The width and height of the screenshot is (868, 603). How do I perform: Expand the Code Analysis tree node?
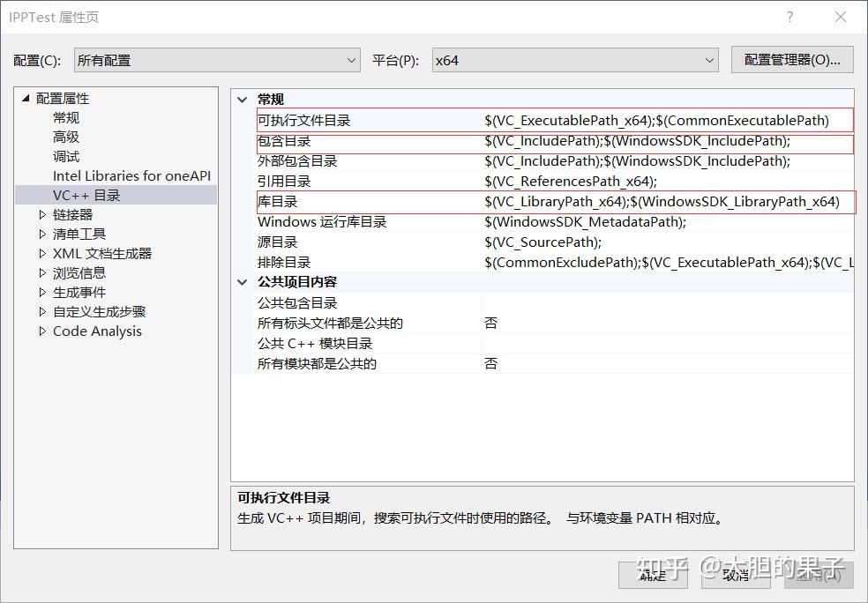click(41, 331)
